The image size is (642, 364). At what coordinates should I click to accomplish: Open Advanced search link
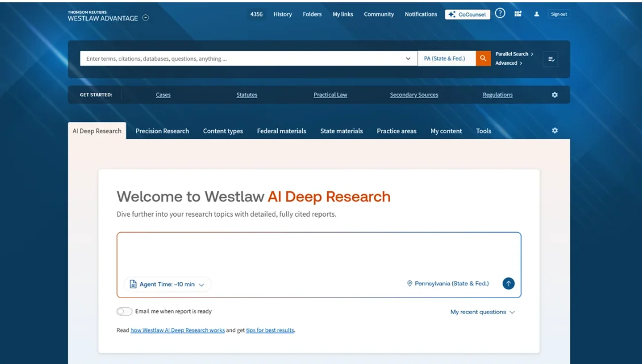coord(508,63)
